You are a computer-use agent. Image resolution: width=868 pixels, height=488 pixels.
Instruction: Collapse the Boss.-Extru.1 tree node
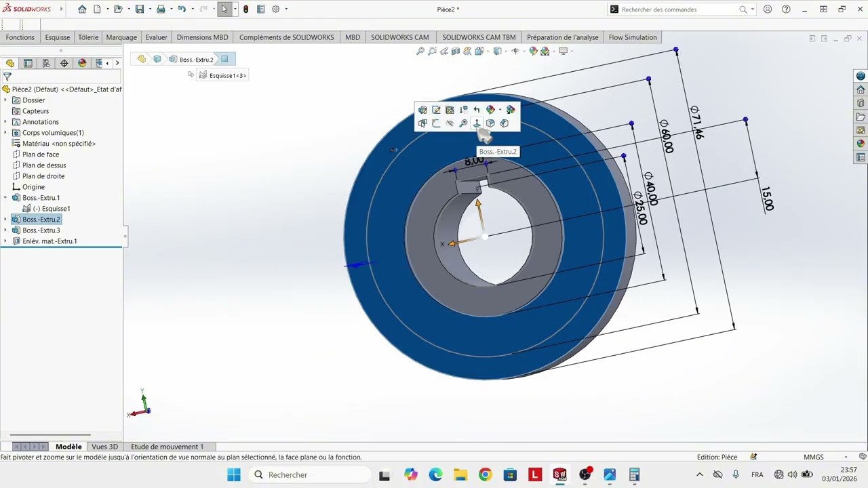pyautogui.click(x=5, y=198)
